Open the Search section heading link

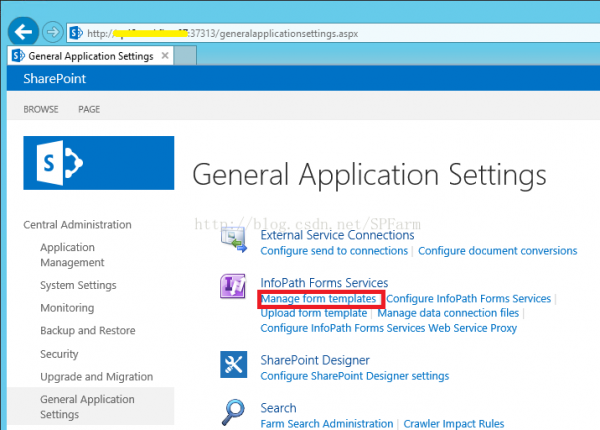(x=278, y=408)
